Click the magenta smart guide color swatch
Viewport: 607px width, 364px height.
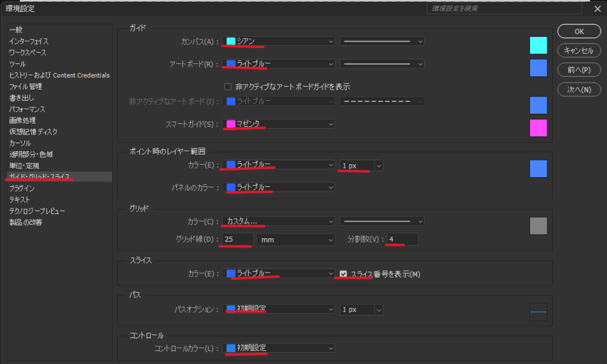(x=538, y=128)
